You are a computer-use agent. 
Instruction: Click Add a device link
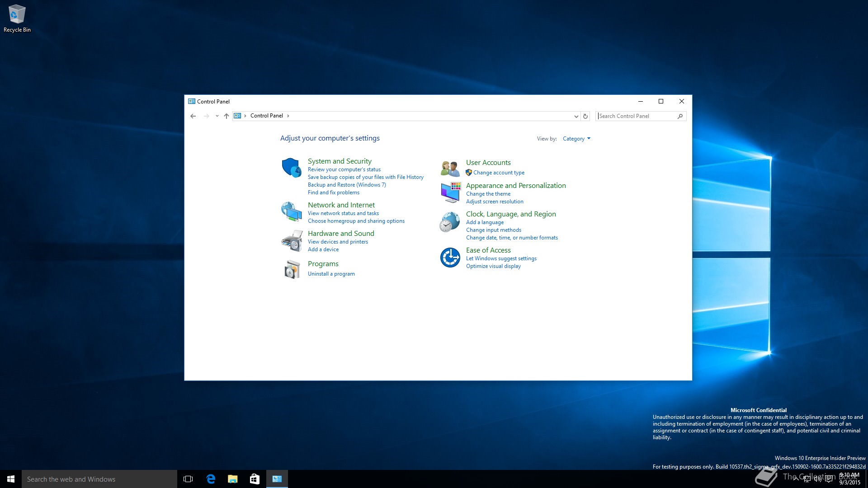click(x=323, y=249)
